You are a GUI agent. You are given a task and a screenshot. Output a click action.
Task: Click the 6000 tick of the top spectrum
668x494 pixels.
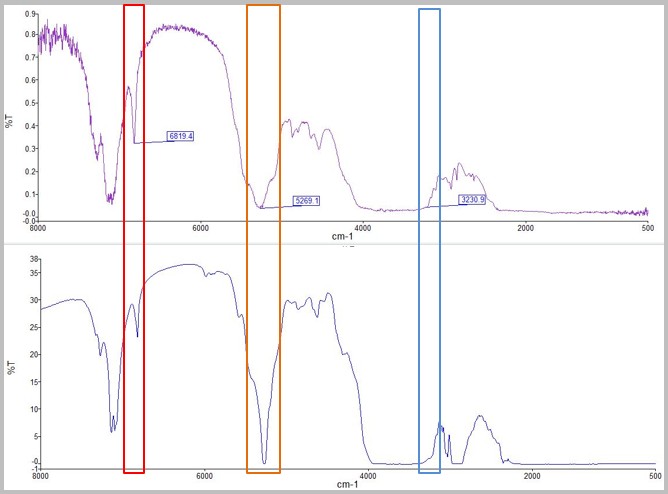tap(200, 228)
